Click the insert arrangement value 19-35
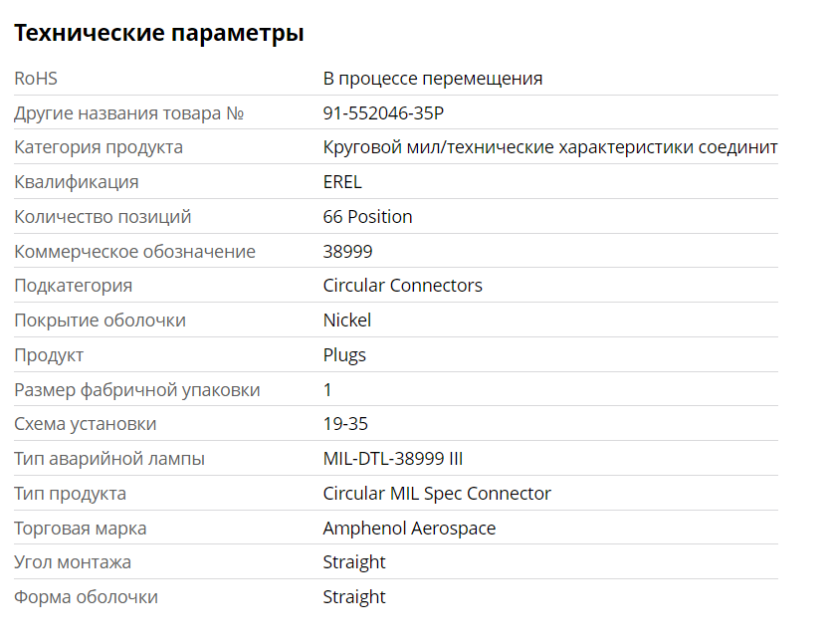The height and width of the screenshot is (644, 834). coord(345,424)
